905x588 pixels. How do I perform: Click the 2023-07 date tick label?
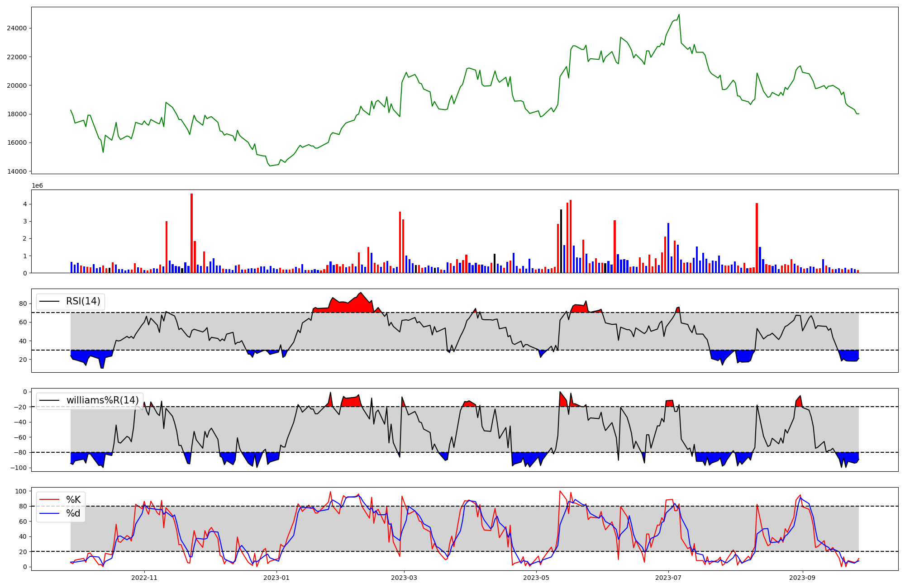(x=668, y=578)
